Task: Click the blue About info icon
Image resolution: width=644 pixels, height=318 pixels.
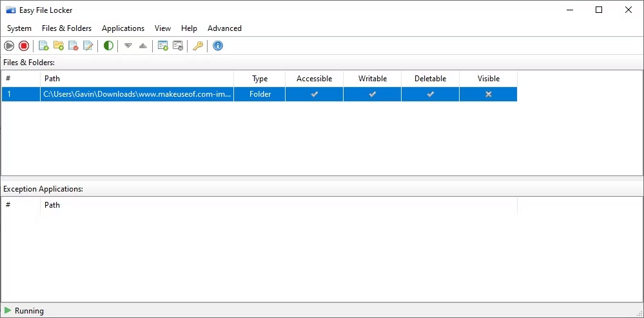Action: pyautogui.click(x=218, y=46)
